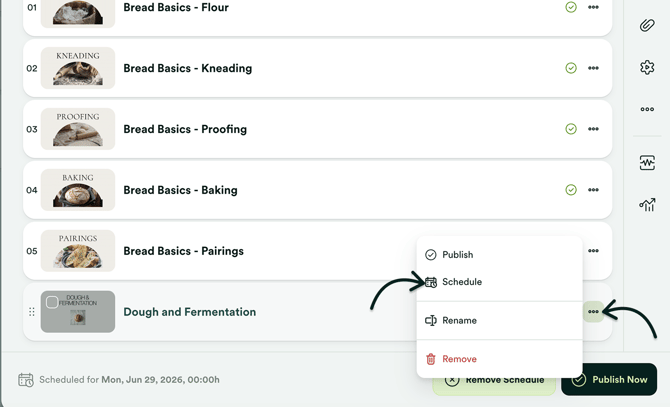This screenshot has width=670, height=407.
Task: Select the Bread Basics - Pairings title
Action: (x=183, y=251)
